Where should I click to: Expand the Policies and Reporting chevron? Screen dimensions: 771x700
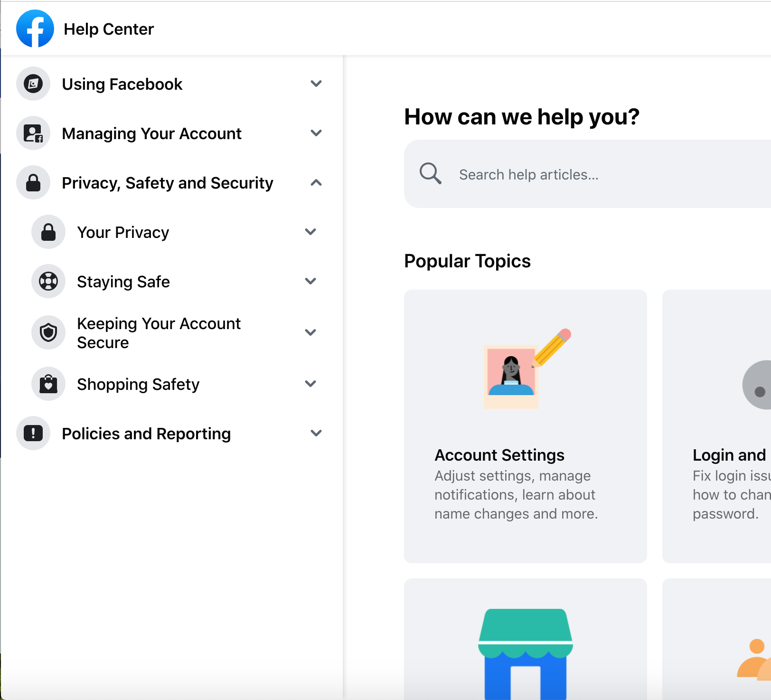[316, 433]
